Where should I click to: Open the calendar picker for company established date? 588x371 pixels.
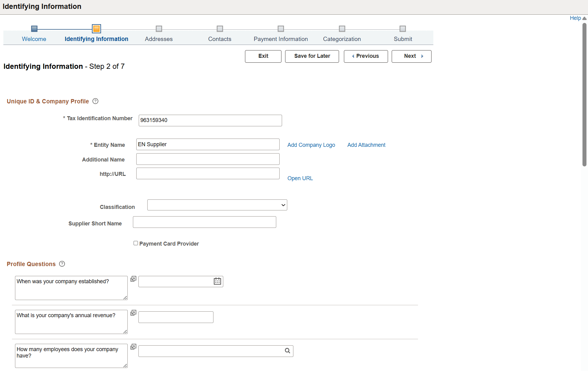217,281
